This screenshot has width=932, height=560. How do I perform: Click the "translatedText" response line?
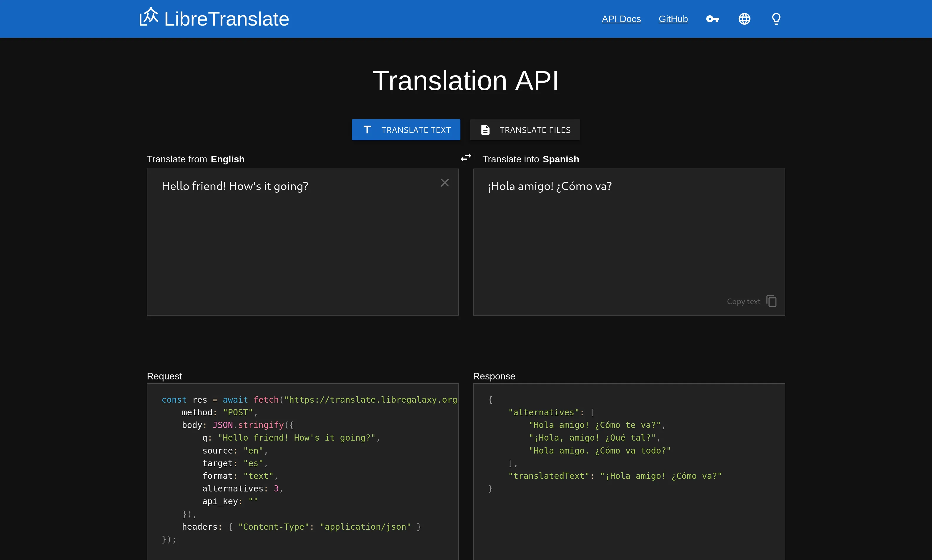[x=615, y=476]
